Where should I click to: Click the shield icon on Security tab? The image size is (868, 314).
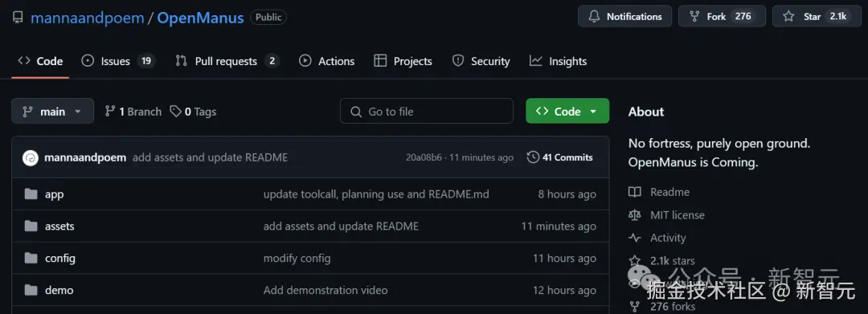458,61
